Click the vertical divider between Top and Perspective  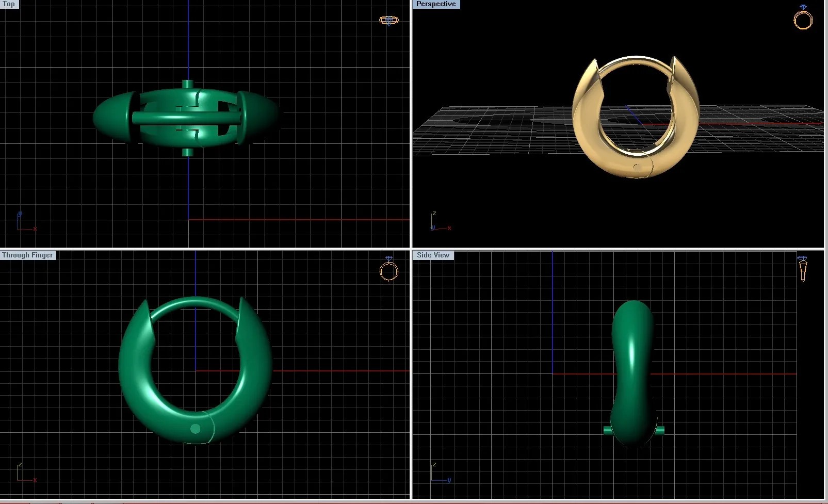pos(411,124)
